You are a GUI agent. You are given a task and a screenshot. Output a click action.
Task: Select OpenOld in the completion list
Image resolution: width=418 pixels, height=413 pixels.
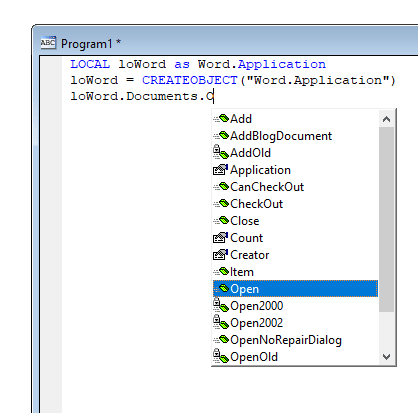(295, 357)
